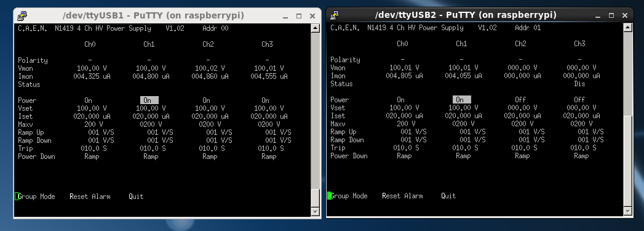Click Ch1 Imon 004.055 uA in ttyUSB2
The height and width of the screenshot is (231, 644).
point(463,76)
